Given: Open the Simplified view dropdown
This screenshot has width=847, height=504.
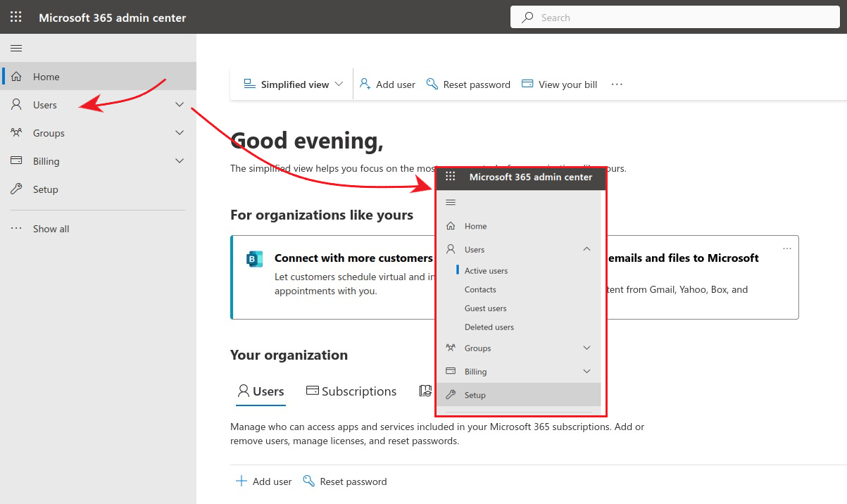Looking at the screenshot, I should click(293, 84).
